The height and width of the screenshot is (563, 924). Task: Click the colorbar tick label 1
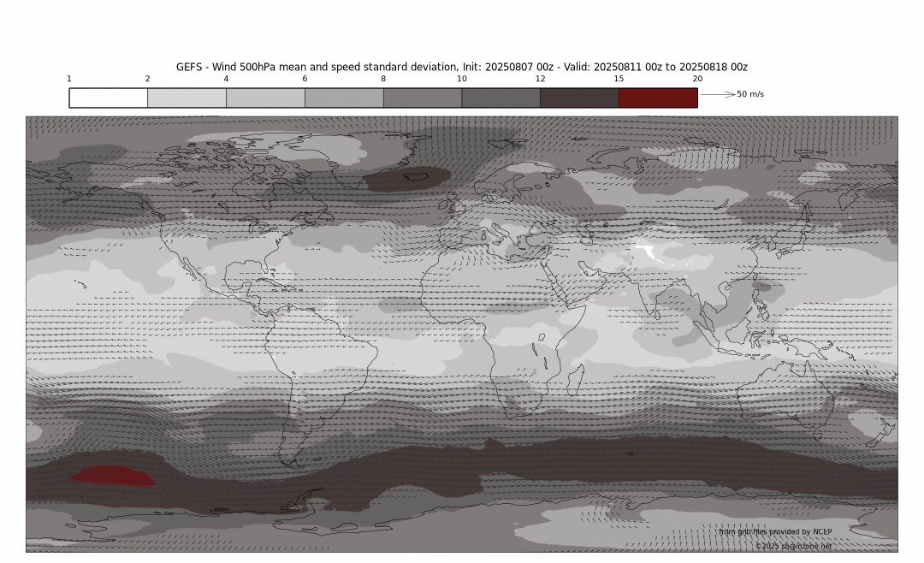(69, 79)
